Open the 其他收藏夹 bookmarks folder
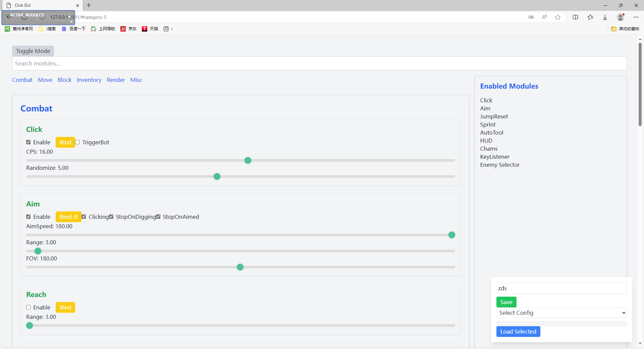The height and width of the screenshot is (349, 644). (625, 29)
